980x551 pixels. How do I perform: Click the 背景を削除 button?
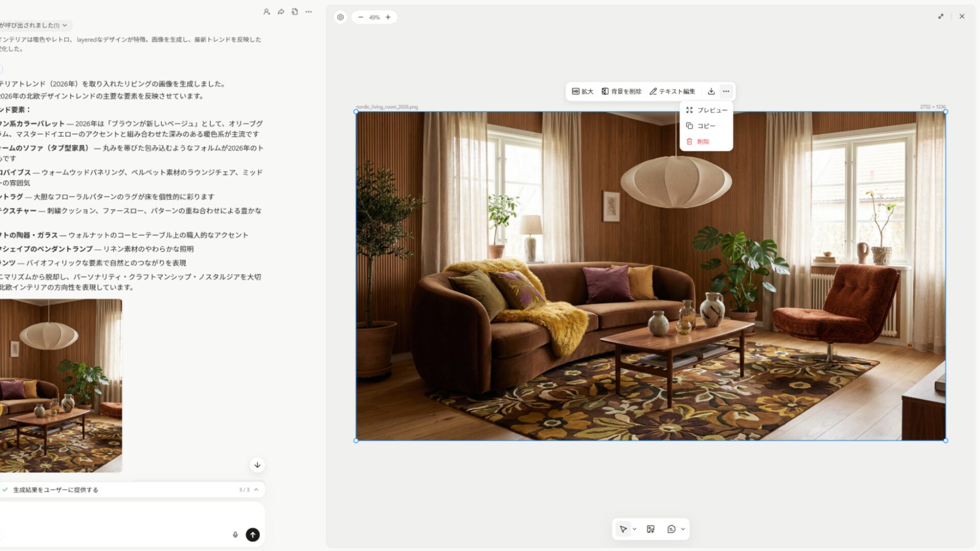(x=621, y=91)
